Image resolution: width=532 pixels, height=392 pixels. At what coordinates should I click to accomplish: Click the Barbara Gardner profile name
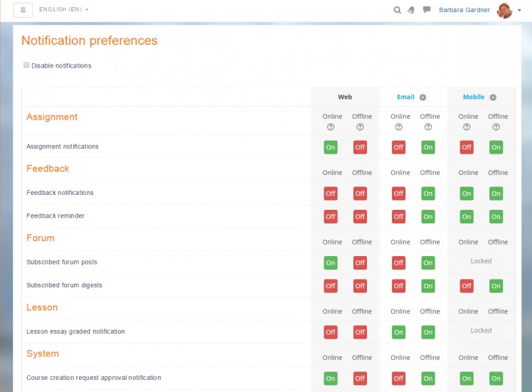(x=464, y=10)
